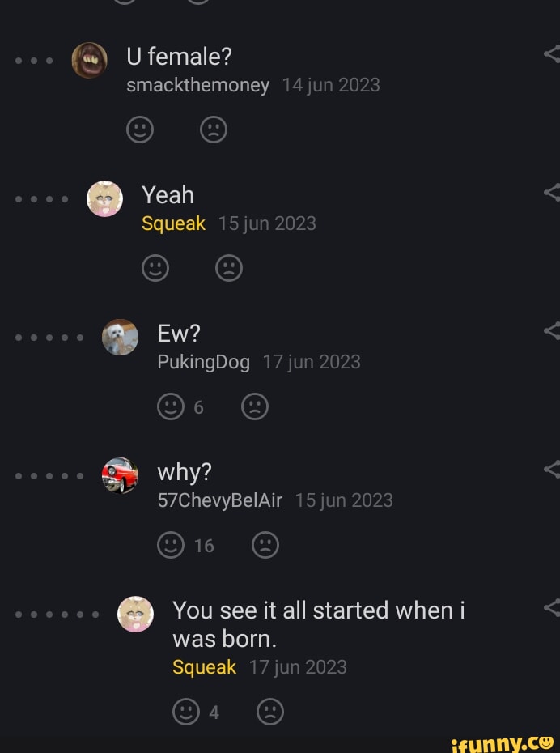The width and height of the screenshot is (560, 753).
Task: Frown-react to PukingDog's "Ew?" comment
Action: (x=255, y=406)
